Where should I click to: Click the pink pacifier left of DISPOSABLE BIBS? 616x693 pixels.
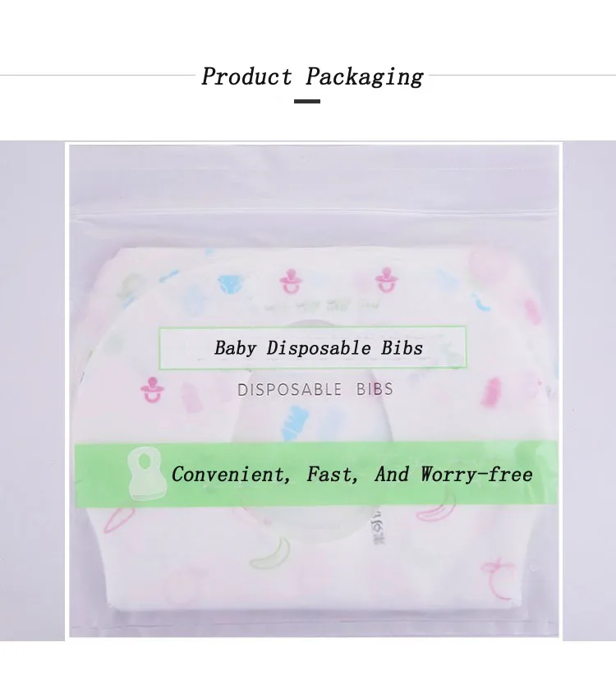152,390
